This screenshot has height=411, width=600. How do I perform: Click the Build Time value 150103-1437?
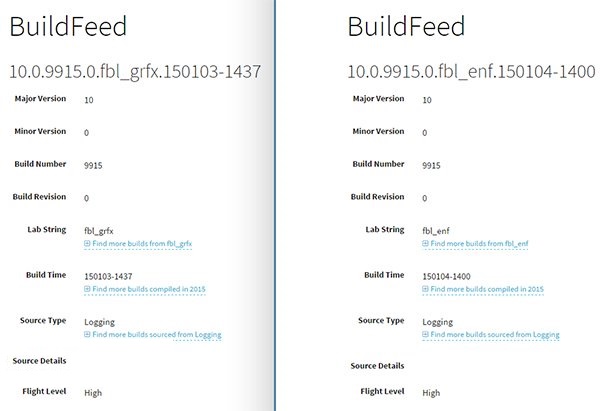pyautogui.click(x=110, y=276)
